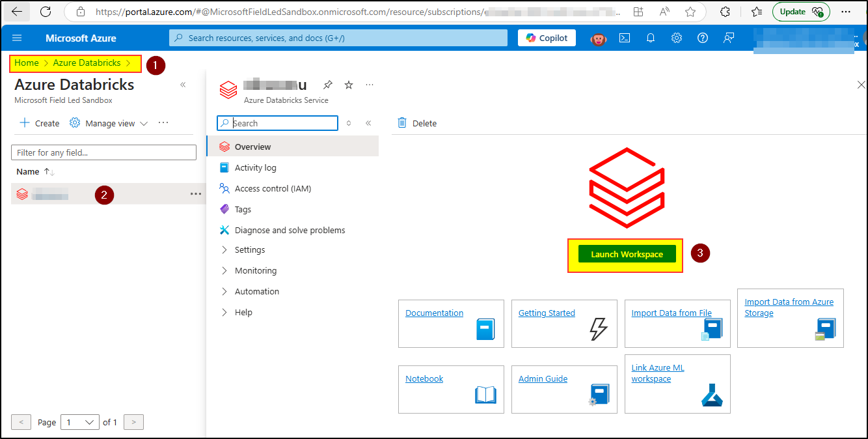This screenshot has width=868, height=439.
Task: Add page to favorites star
Action: [x=690, y=12]
